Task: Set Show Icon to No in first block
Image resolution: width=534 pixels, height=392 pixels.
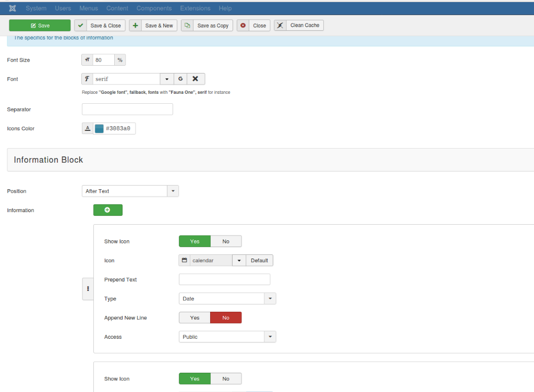Action: [x=226, y=241]
